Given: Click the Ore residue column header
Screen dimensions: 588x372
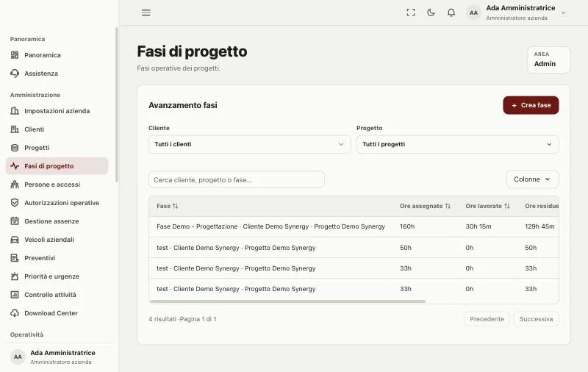Looking at the screenshot, I should tap(542, 206).
